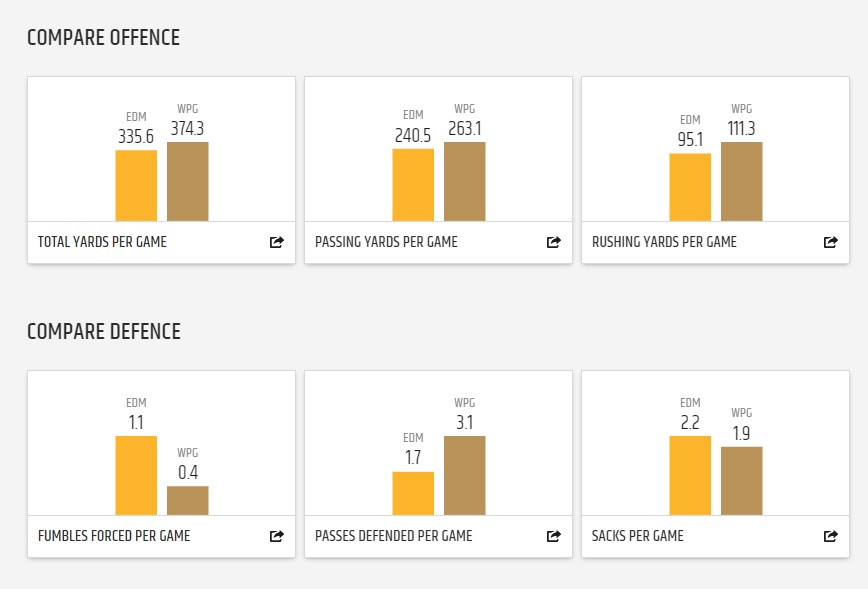Select WPG passes defended bar at 3.1
Screen dimensions: 868x589
point(465,476)
